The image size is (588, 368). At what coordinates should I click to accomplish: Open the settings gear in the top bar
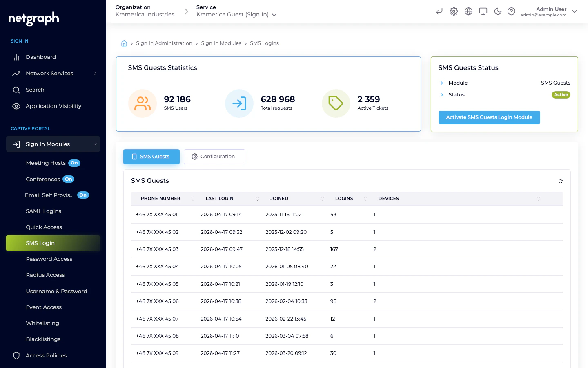tap(454, 11)
